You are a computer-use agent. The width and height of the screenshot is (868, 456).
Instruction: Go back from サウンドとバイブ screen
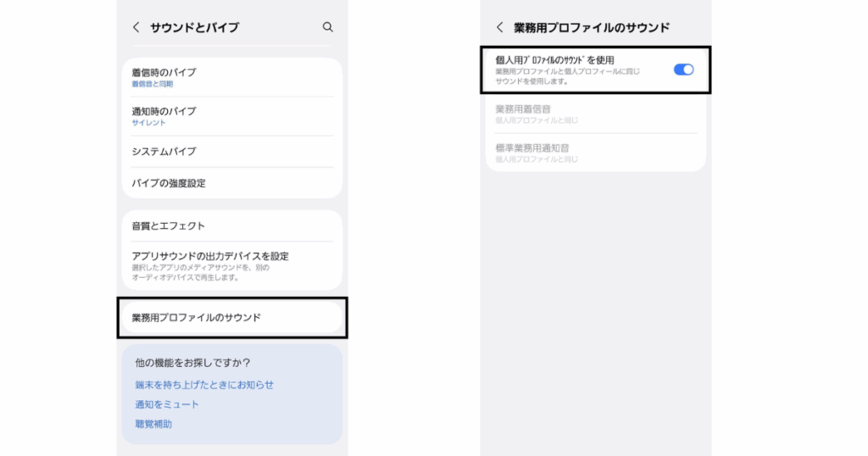click(136, 27)
